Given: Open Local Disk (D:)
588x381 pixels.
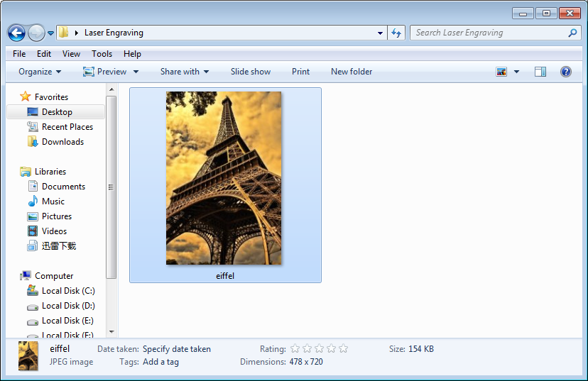Looking at the screenshot, I should [68, 306].
